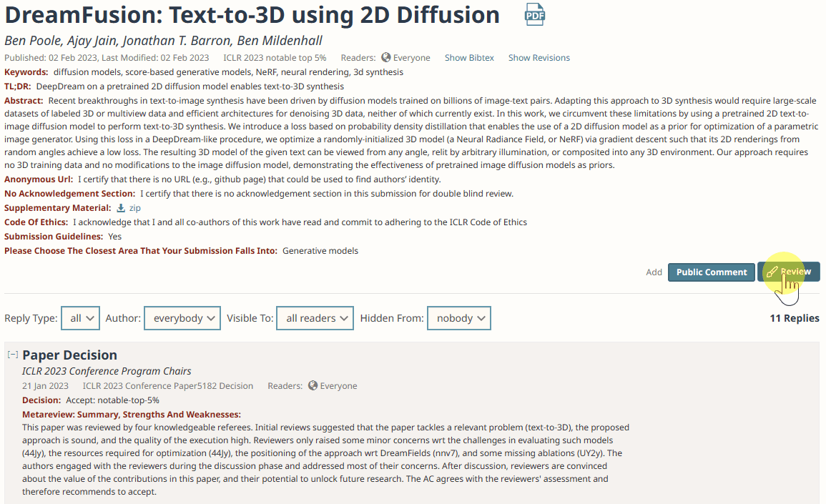Open the Author filter dropdown set to everybody

(182, 318)
